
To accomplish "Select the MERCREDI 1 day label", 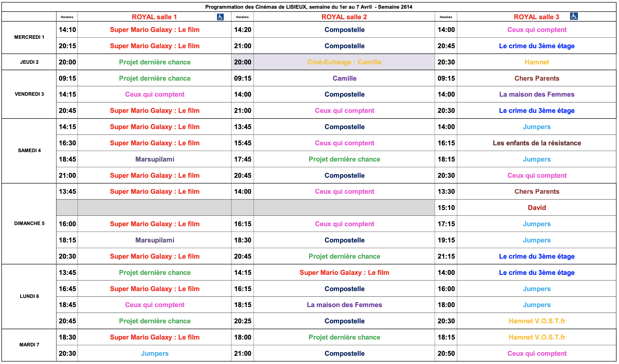I will pyautogui.click(x=29, y=37).
